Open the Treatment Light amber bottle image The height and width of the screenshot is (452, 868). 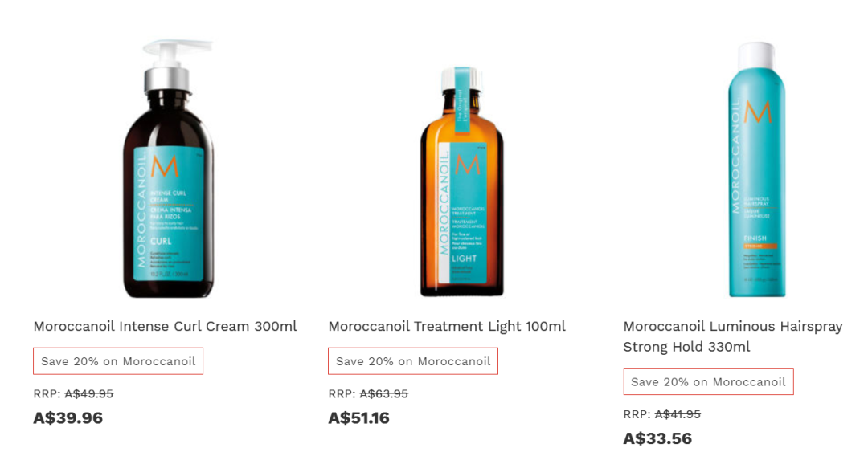click(x=462, y=181)
